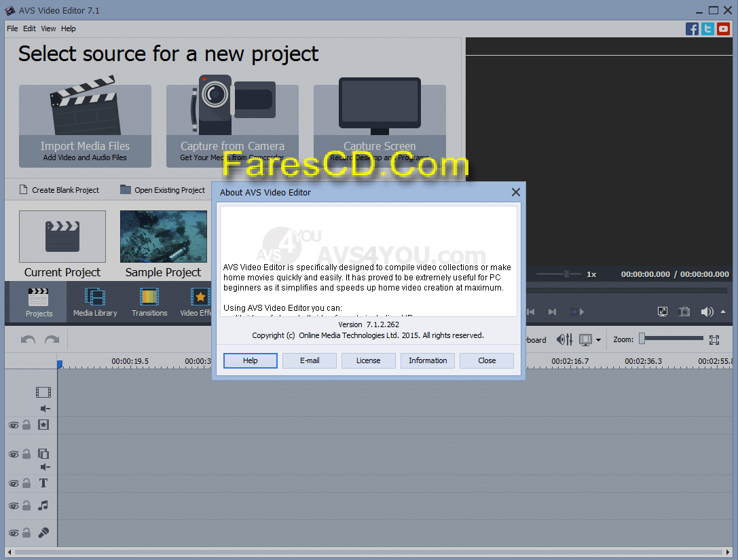The width and height of the screenshot is (738, 560).
Task: Click Capture Screen tile
Action: pyautogui.click(x=380, y=126)
